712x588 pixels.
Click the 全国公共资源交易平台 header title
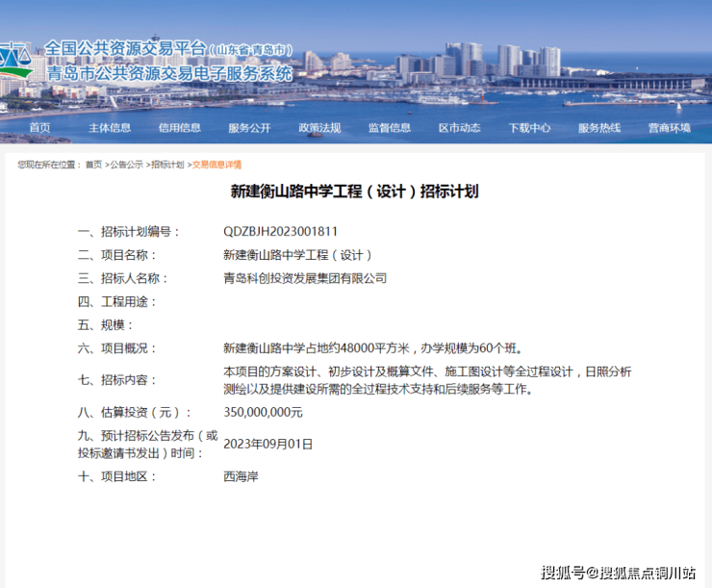coord(125,48)
